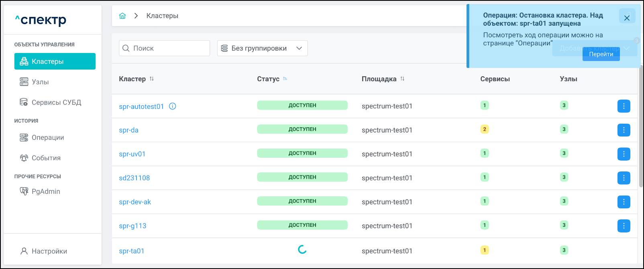The height and width of the screenshot is (269, 644).
Task: Sort table by Статус column
Action: click(x=285, y=79)
